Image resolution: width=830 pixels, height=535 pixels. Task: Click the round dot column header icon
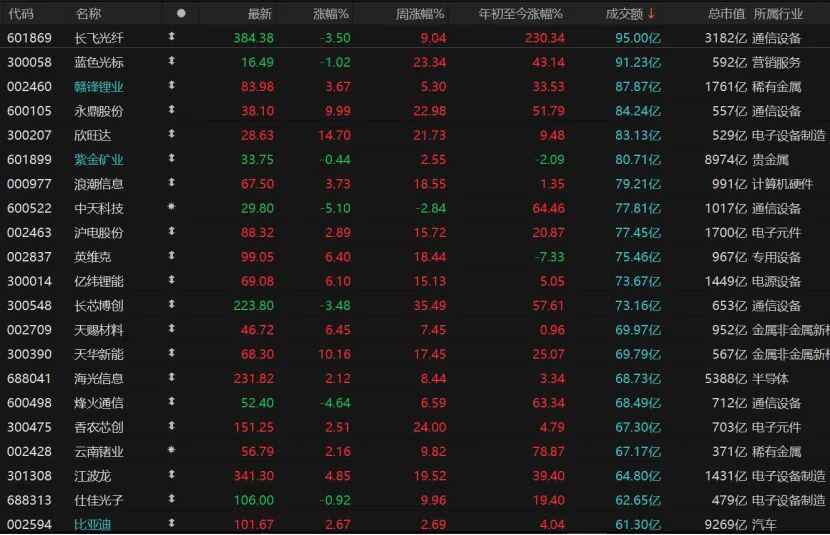[x=181, y=14]
